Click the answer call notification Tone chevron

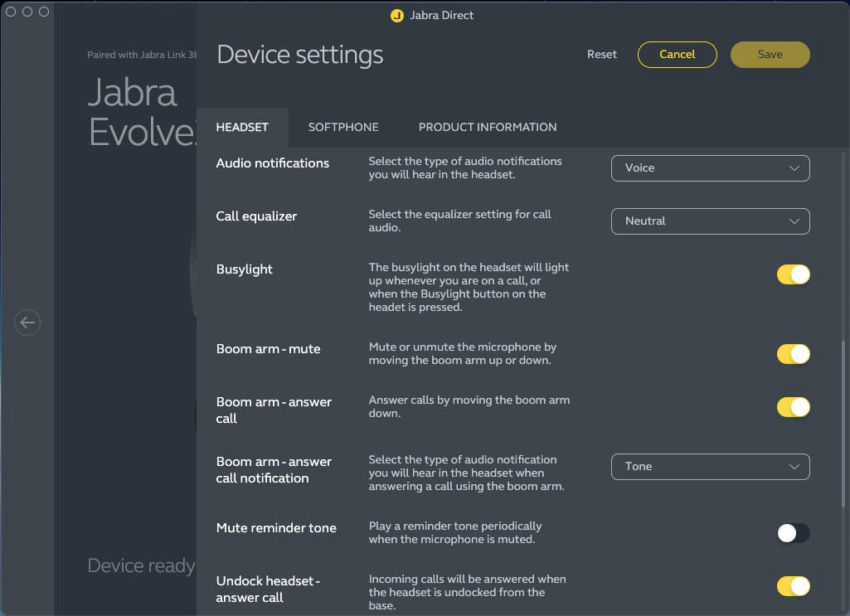[x=794, y=467]
